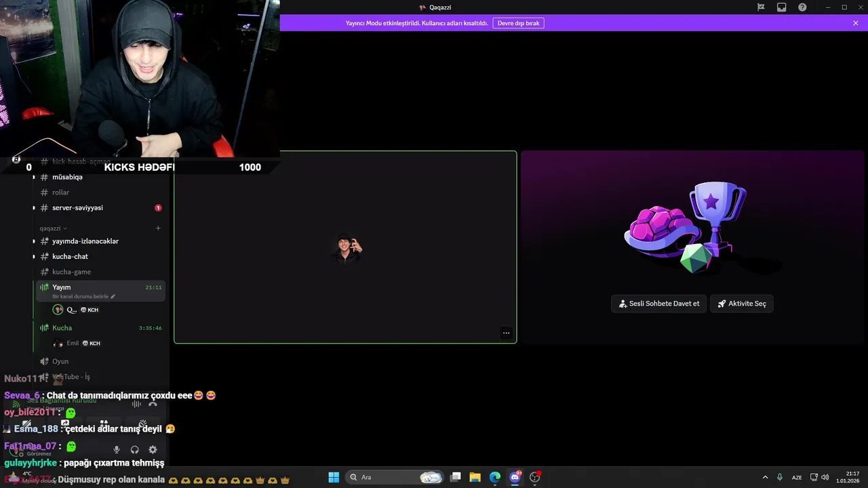Viewport: 868px width, 488px height.
Task: Click the microphone tray icon
Action: click(x=780, y=477)
